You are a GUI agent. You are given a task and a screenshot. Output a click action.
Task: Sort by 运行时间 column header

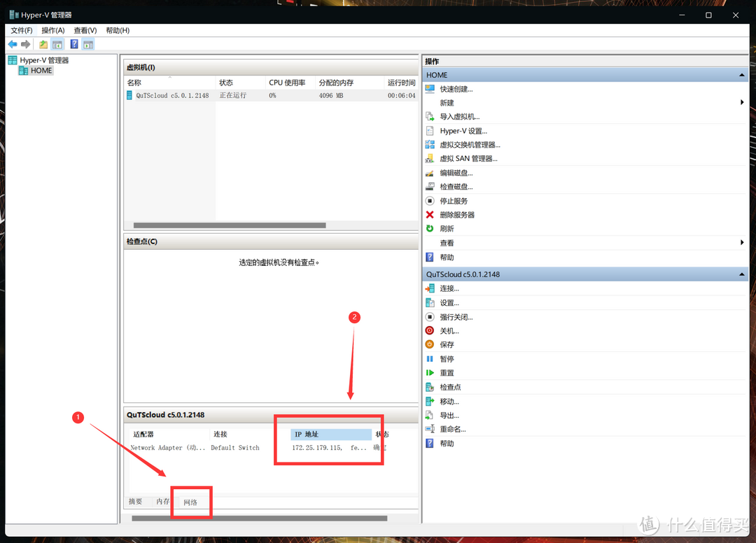point(401,83)
